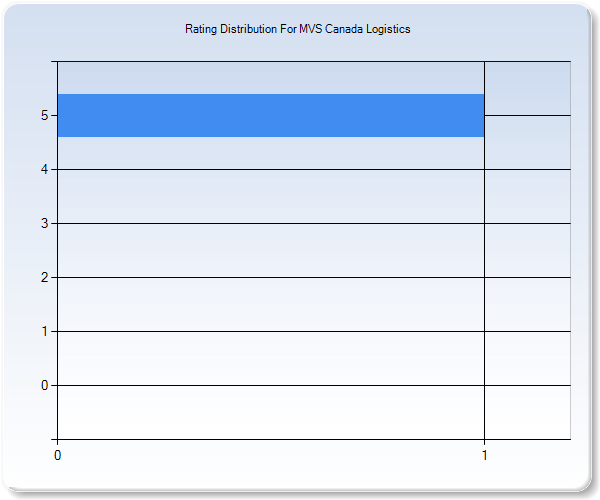The image size is (600, 500).
Task: Click empty plot area between ratings 3 and 4
Action: click(x=270, y=196)
